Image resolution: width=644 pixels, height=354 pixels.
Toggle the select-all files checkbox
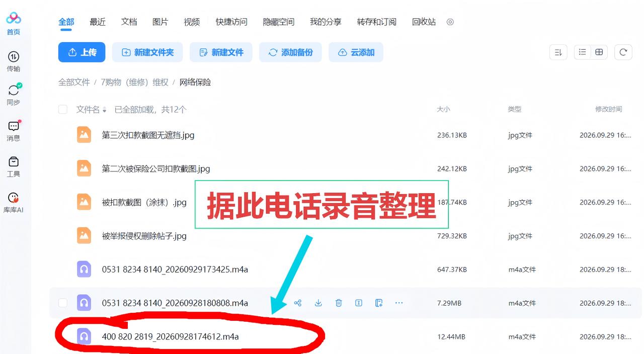click(x=63, y=109)
